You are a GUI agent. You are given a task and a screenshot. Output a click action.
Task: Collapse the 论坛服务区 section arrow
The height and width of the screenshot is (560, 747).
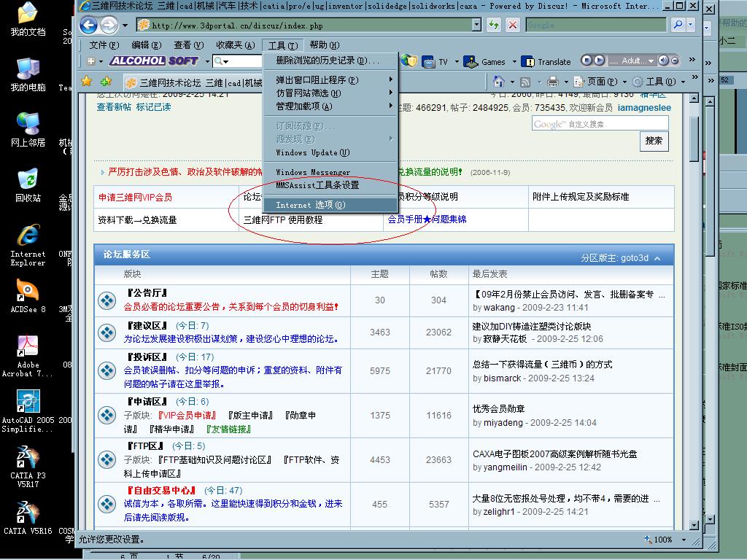click(658, 259)
